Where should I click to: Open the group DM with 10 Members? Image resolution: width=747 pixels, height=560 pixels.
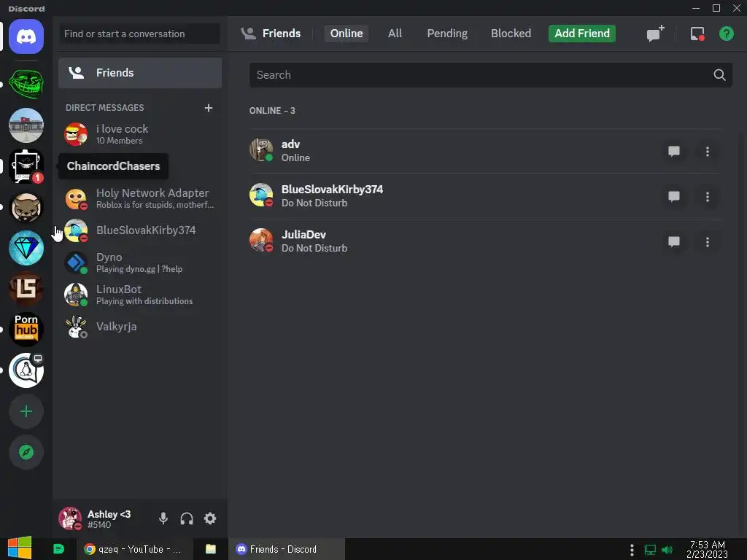point(140,134)
